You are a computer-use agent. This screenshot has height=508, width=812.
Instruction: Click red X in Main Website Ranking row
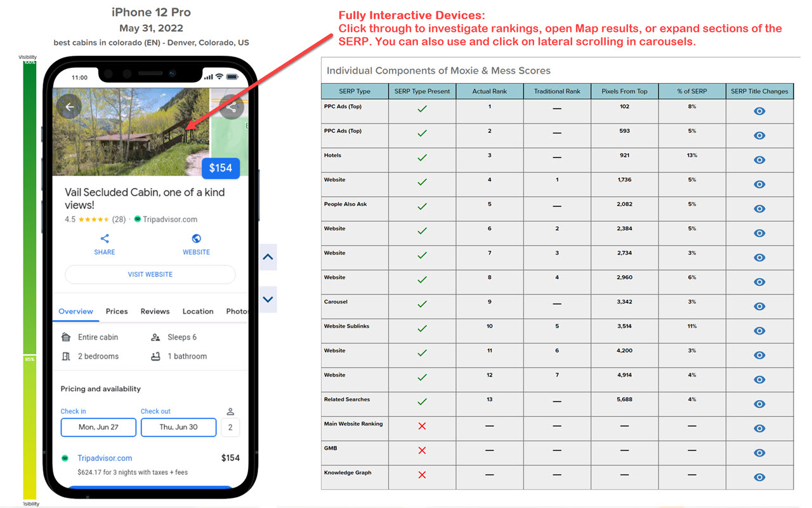(422, 426)
